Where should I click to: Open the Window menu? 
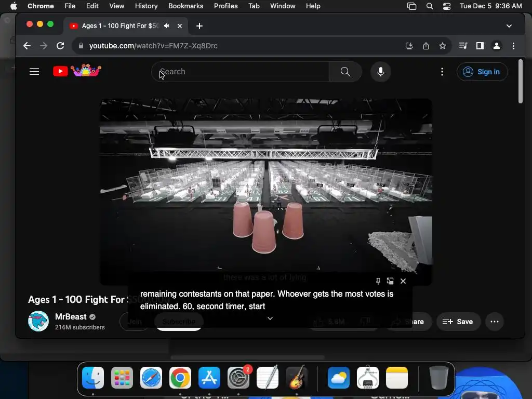tap(283, 6)
